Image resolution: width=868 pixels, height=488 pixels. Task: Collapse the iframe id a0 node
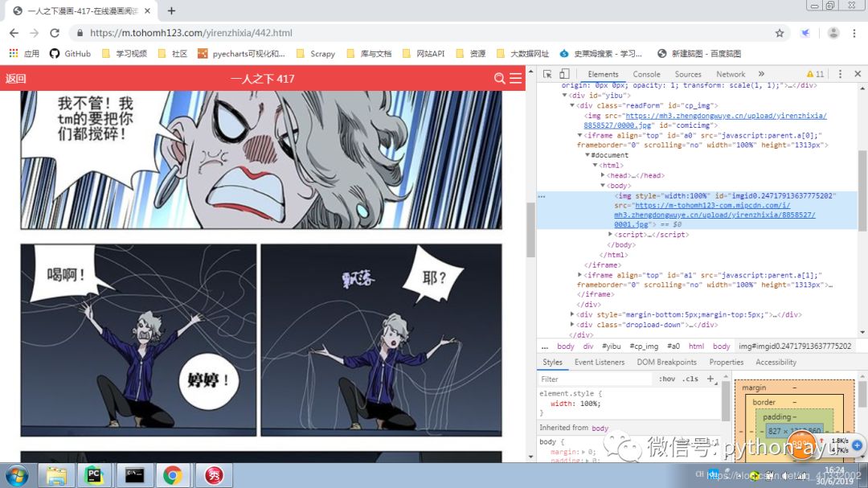coord(580,135)
